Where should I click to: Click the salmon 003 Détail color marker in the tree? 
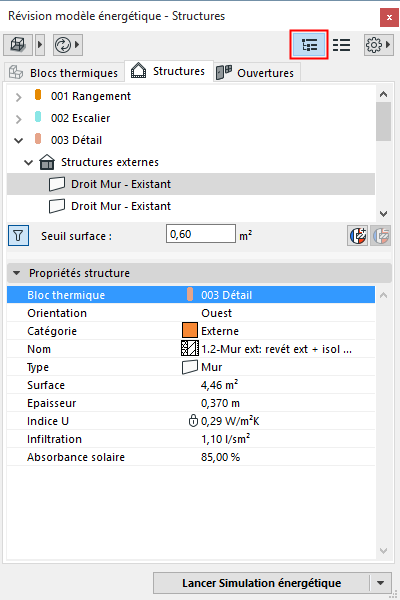coord(38,138)
